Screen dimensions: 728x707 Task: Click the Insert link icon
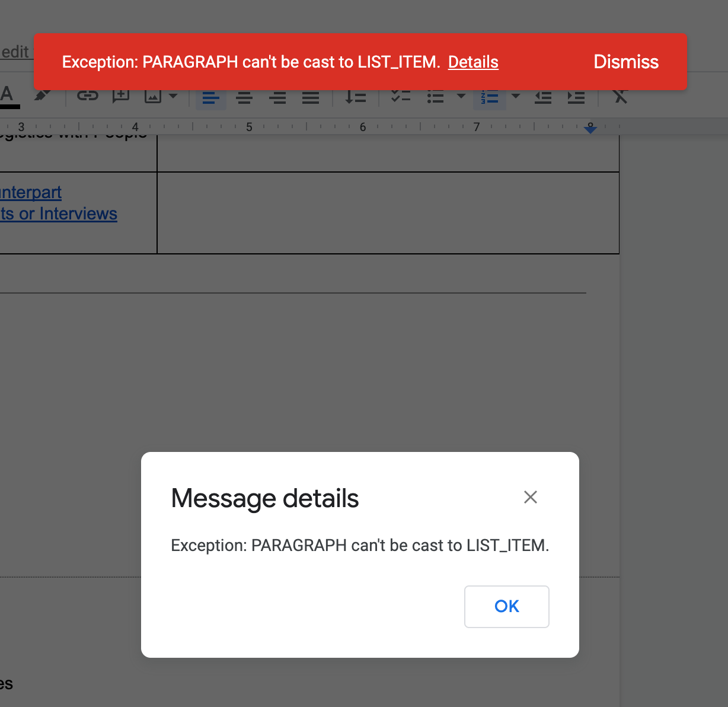tap(88, 96)
